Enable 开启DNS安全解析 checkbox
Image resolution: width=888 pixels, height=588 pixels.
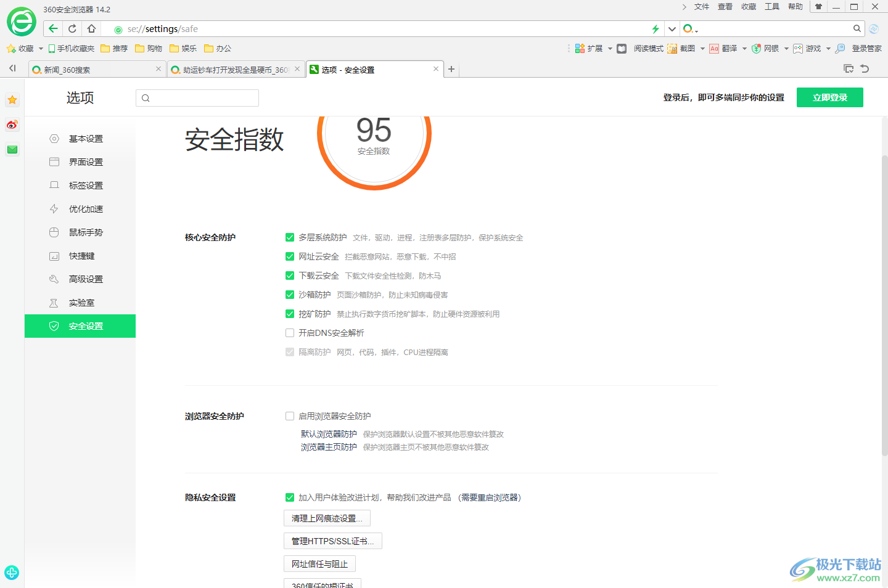(x=290, y=333)
